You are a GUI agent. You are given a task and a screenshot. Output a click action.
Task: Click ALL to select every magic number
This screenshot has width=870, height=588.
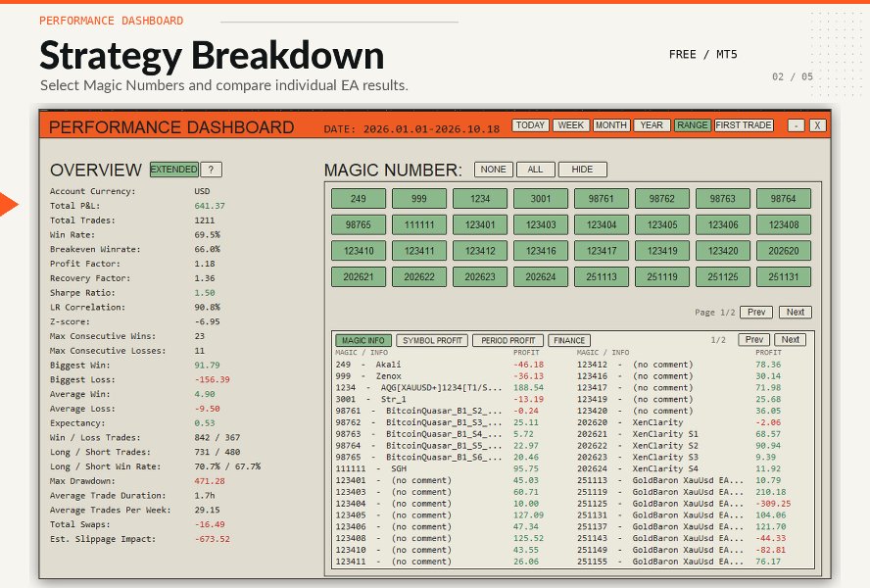click(x=536, y=170)
